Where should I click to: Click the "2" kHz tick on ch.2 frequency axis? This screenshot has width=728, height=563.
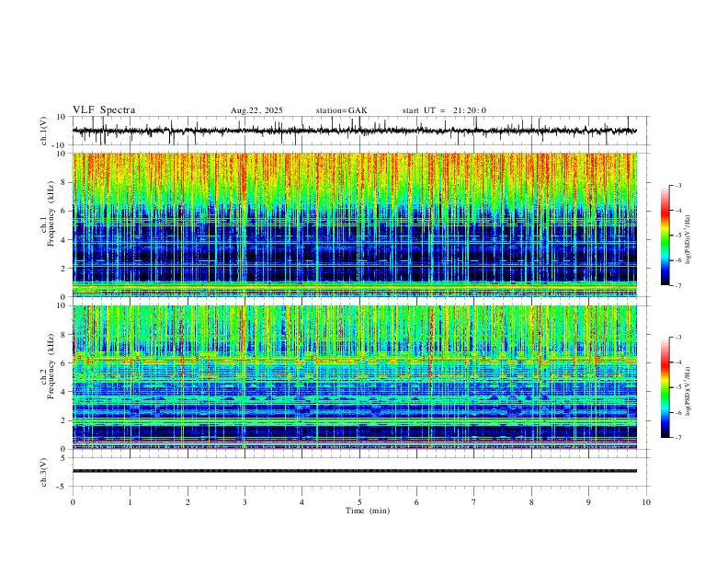[x=63, y=420]
